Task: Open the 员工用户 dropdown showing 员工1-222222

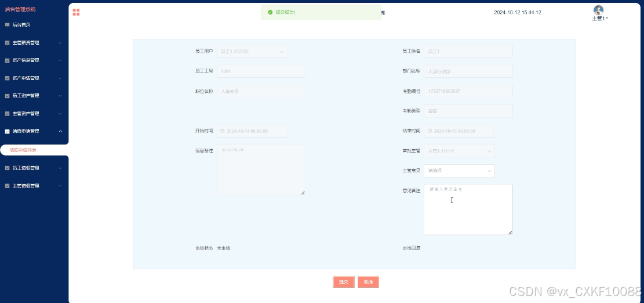Action: pos(252,52)
